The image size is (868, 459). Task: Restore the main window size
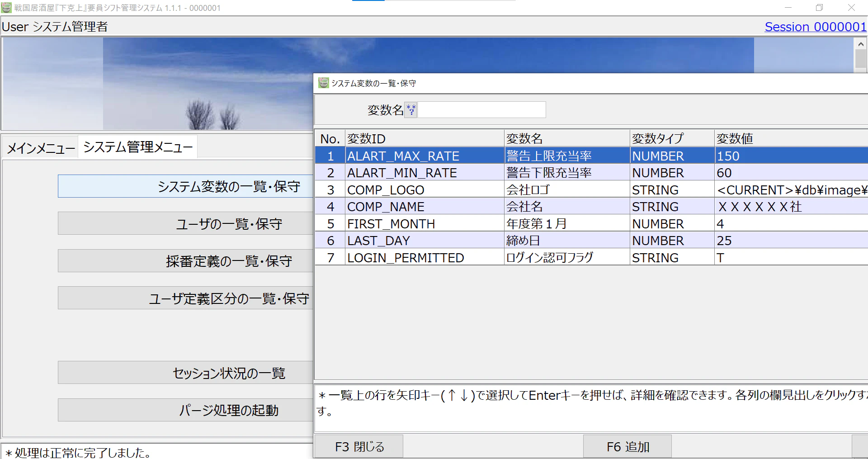(x=819, y=8)
